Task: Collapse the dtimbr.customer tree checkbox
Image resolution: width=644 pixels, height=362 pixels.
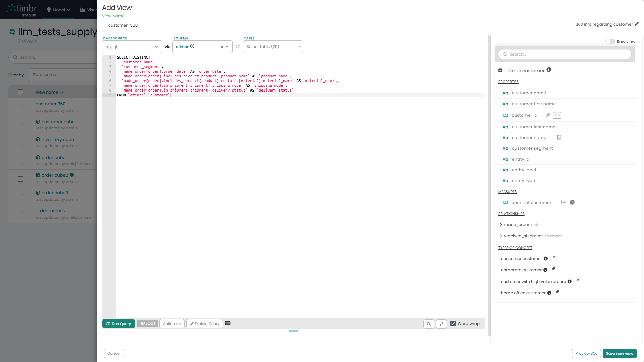Action: click(500, 71)
